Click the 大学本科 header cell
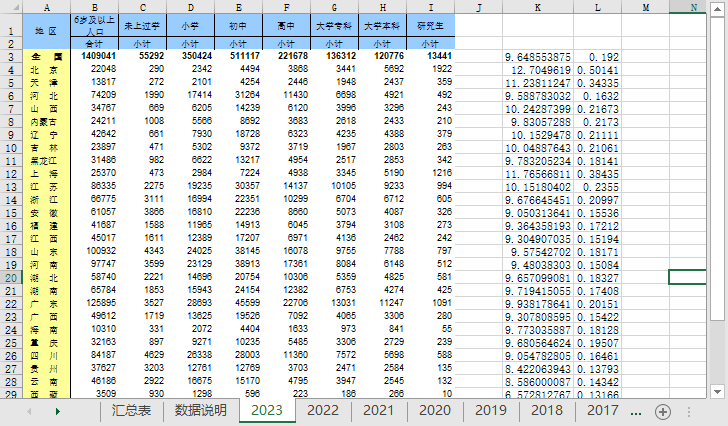This screenshot has height=426, width=728. click(x=383, y=26)
